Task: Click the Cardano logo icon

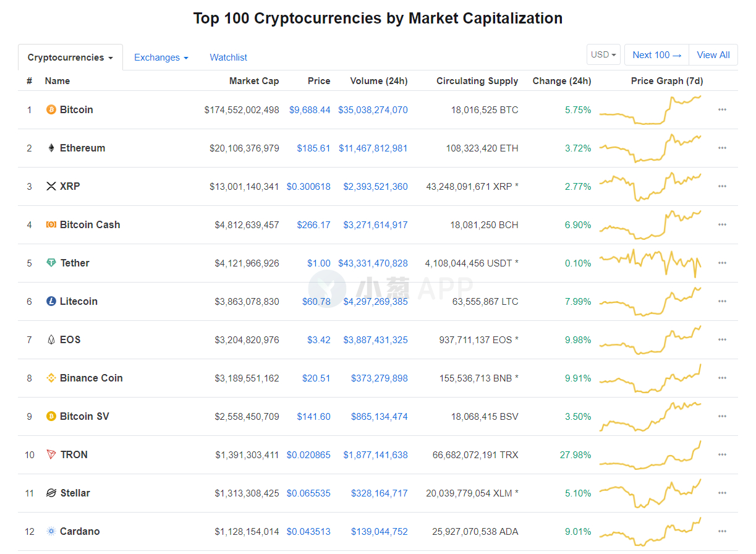Action: [x=51, y=532]
